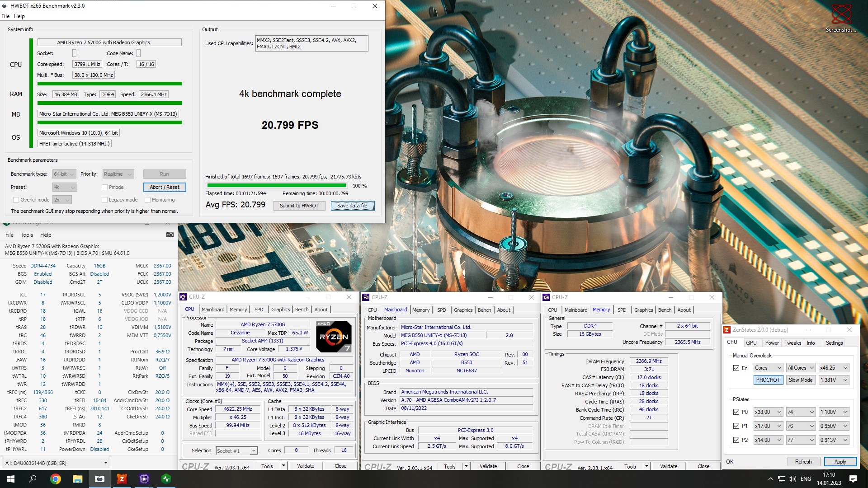868x488 pixels.
Task: Click the AMD Ryzen 7 logo in CPU-Z
Action: pyautogui.click(x=334, y=337)
